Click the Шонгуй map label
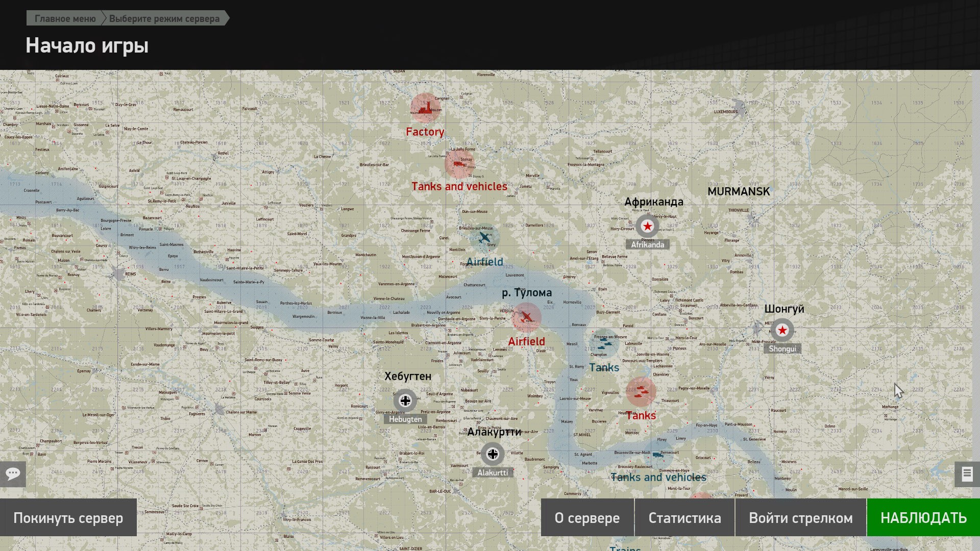 click(x=784, y=309)
